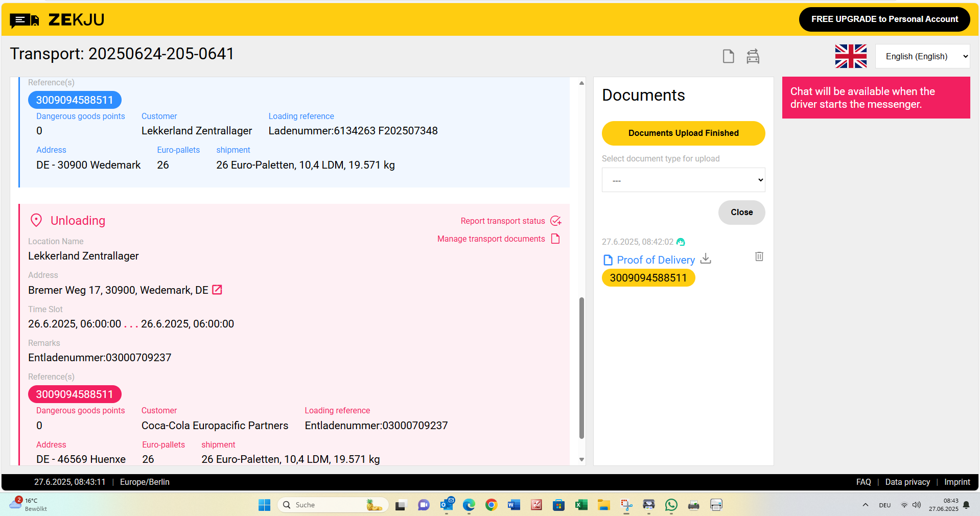The image size is (980, 516).
Task: Open the document type upload dropdown
Action: point(683,180)
